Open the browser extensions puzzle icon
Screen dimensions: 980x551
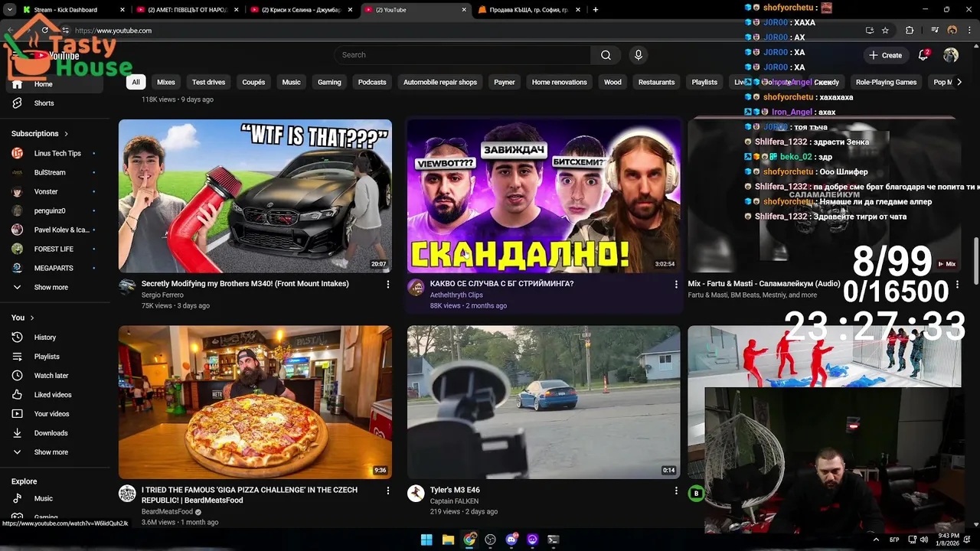[x=910, y=31]
